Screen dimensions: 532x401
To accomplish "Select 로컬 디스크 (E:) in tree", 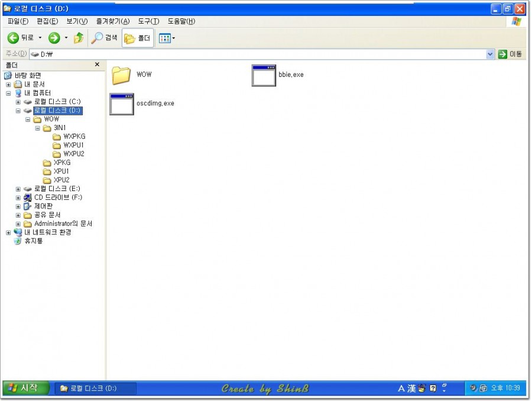I will tap(57, 189).
